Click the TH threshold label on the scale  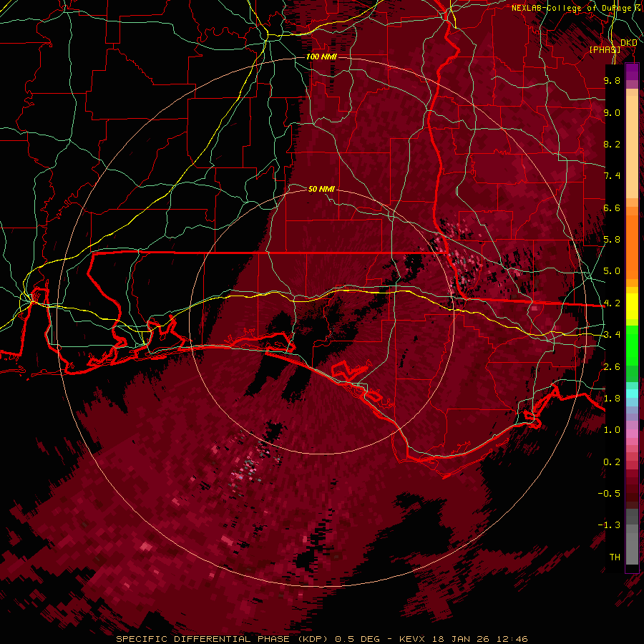[615, 557]
